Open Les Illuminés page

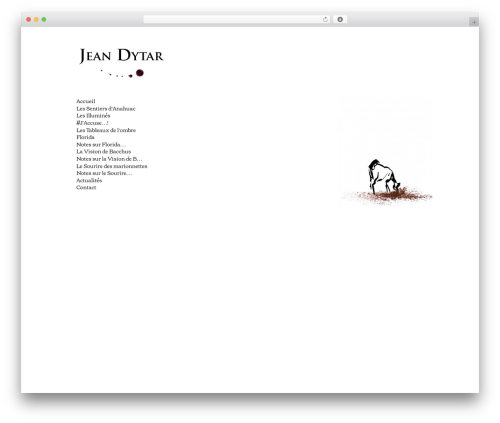click(93, 116)
